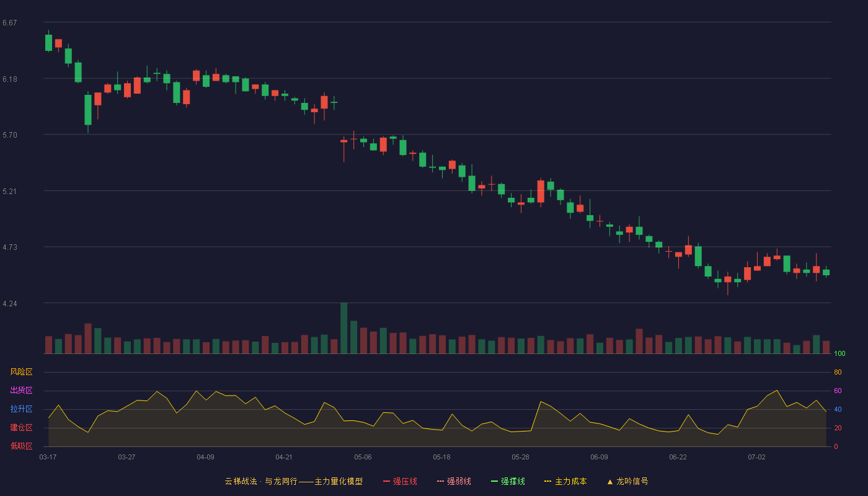Image resolution: width=868 pixels, height=496 pixels.
Task: Click the 06-22 date axis label
Action: (678, 457)
